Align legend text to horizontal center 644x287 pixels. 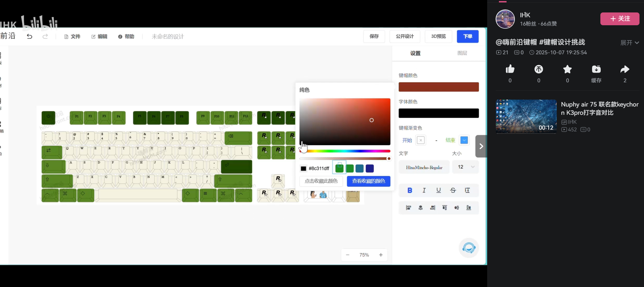421,208
